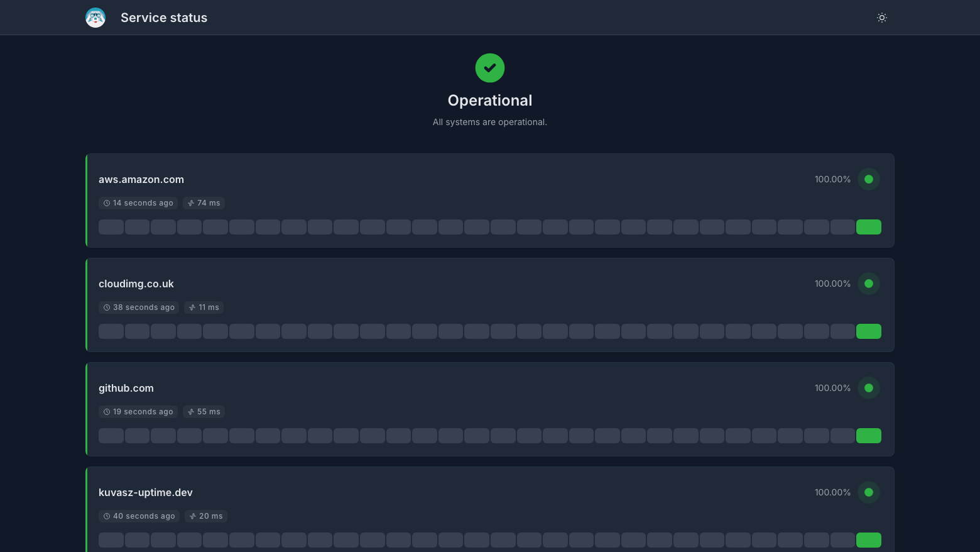The height and width of the screenshot is (552, 980).
Task: Click the '14 seconds ago' badge
Action: click(138, 203)
